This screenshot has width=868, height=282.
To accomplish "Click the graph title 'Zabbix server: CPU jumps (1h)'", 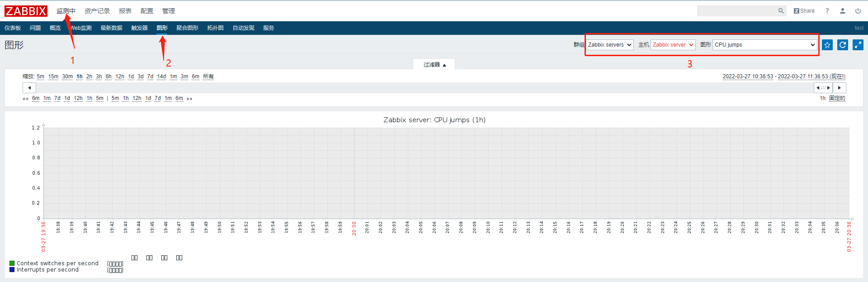I will pyautogui.click(x=434, y=120).
